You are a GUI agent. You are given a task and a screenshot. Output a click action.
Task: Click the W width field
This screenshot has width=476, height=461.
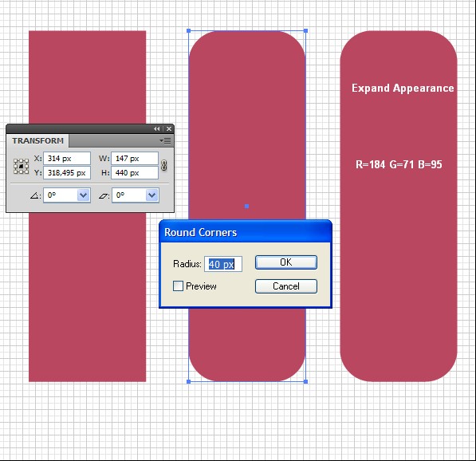(135, 159)
